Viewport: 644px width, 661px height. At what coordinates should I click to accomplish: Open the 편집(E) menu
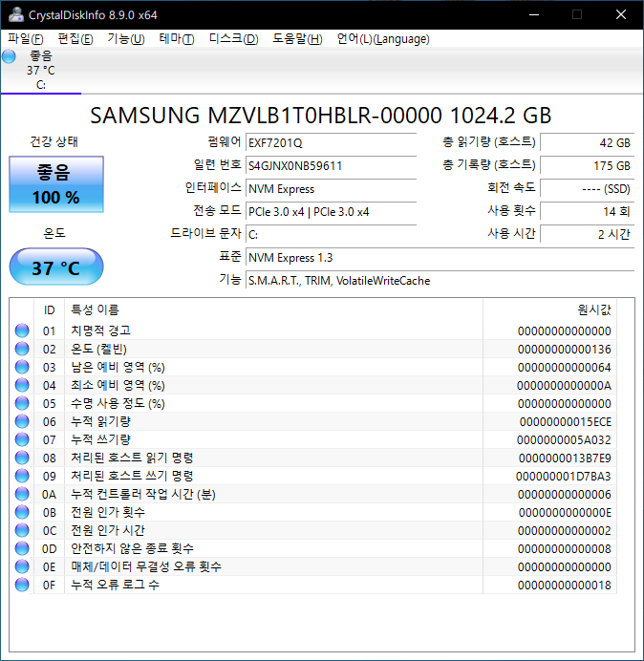(75, 39)
